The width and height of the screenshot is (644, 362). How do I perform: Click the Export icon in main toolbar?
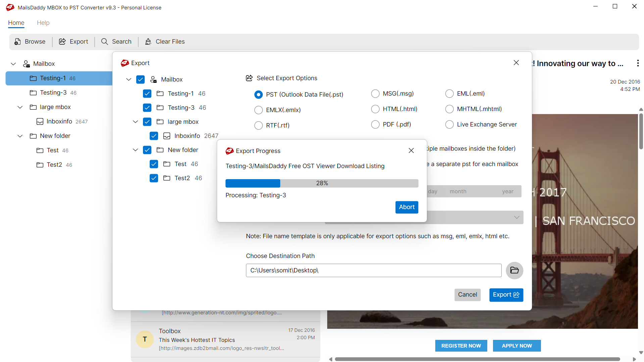tap(62, 42)
